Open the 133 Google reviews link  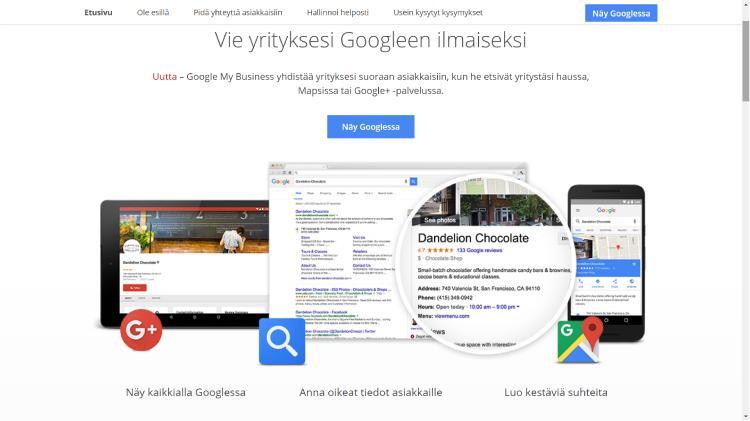(479, 250)
